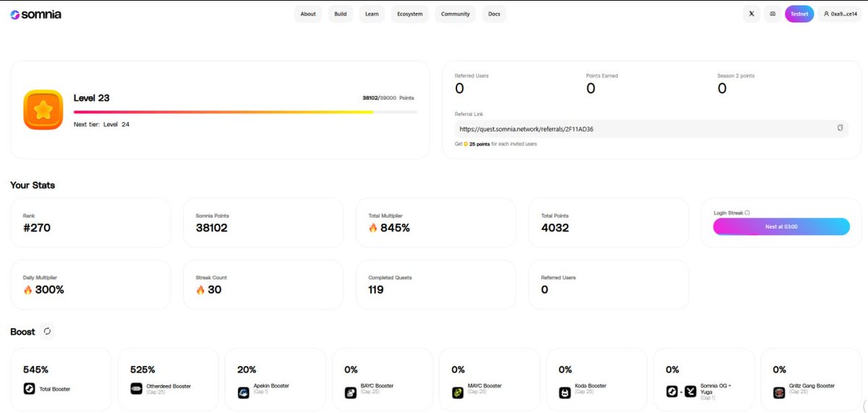
Task: Click the Your Stats heading
Action: click(33, 185)
